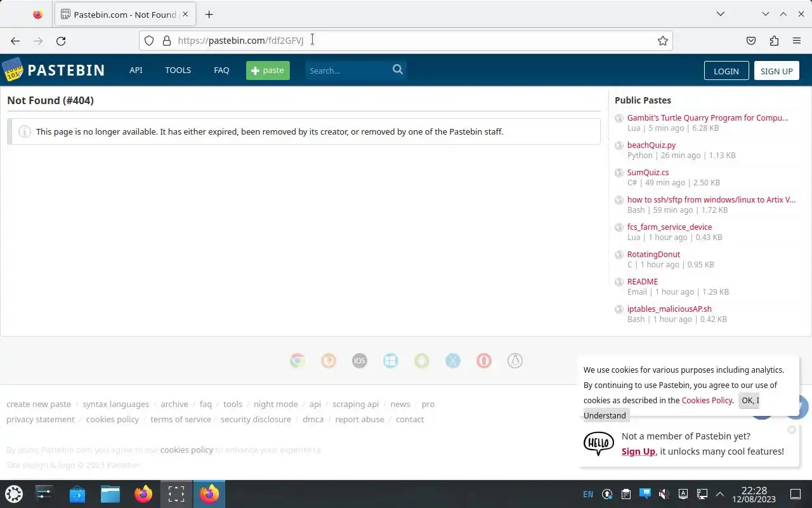Select the Pastebin.com - Not Found tab
The width and height of the screenshot is (812, 508).
[x=124, y=14]
